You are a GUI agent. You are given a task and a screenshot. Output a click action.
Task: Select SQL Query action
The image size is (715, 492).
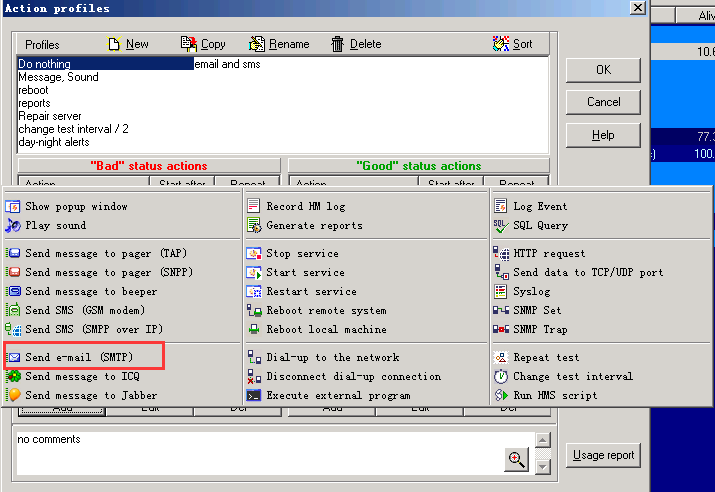point(540,226)
